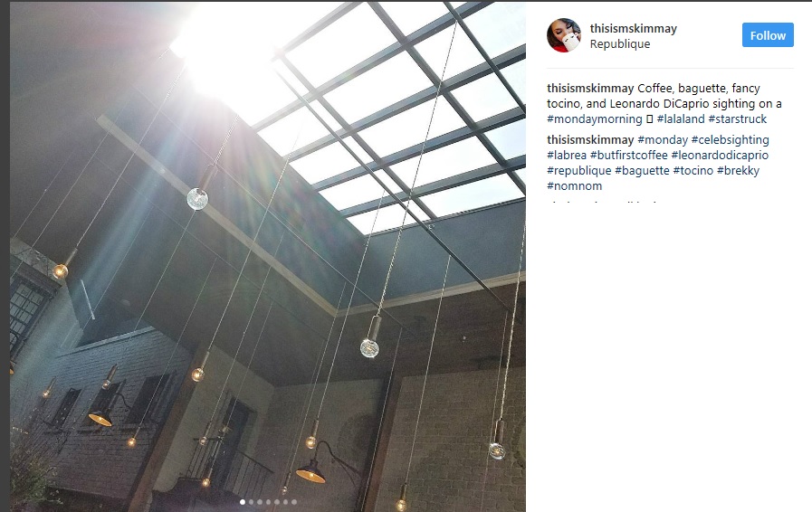
Task: Open the #republique hashtag
Action: pyautogui.click(x=579, y=170)
